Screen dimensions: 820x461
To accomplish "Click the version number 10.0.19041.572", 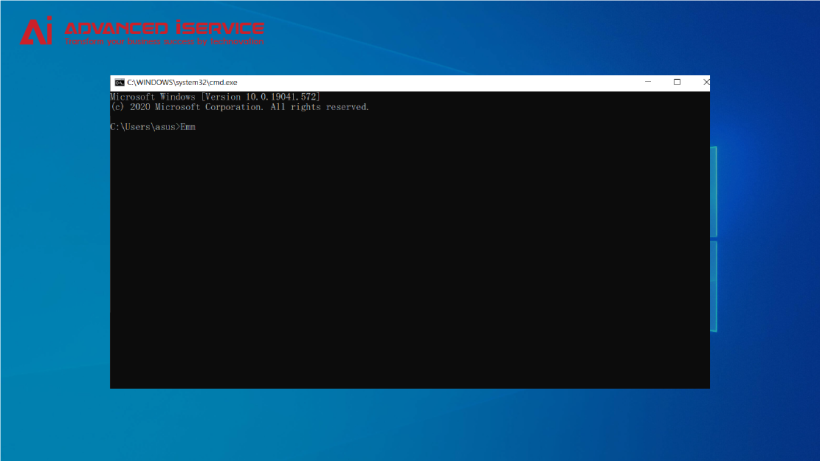I will (x=281, y=96).
